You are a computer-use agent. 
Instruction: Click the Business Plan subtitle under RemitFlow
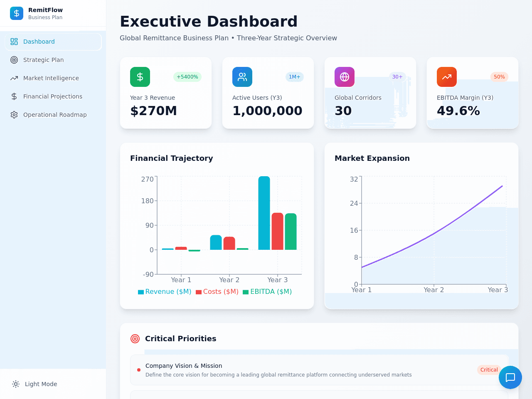point(45,17)
